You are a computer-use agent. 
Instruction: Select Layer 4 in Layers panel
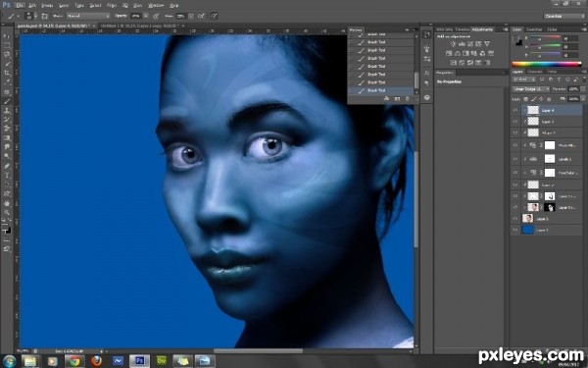point(553,110)
